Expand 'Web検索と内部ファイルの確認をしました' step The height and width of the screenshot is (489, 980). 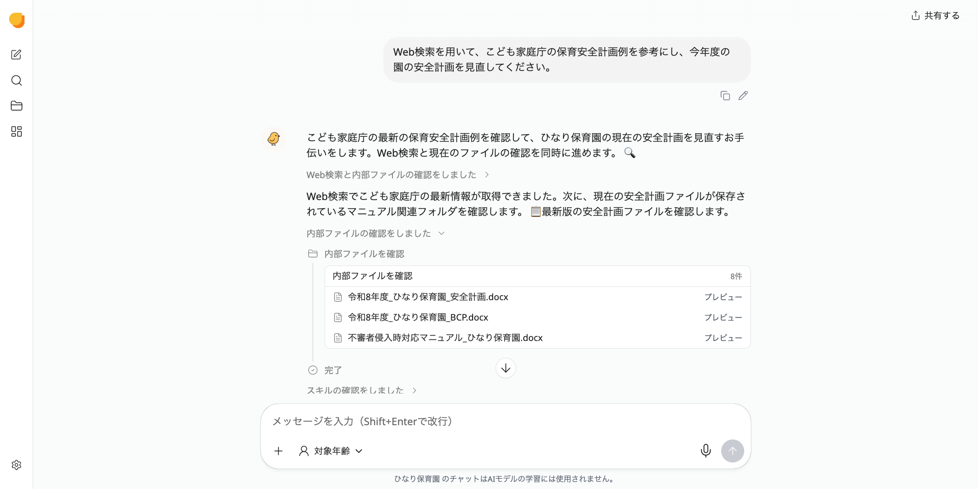(398, 175)
